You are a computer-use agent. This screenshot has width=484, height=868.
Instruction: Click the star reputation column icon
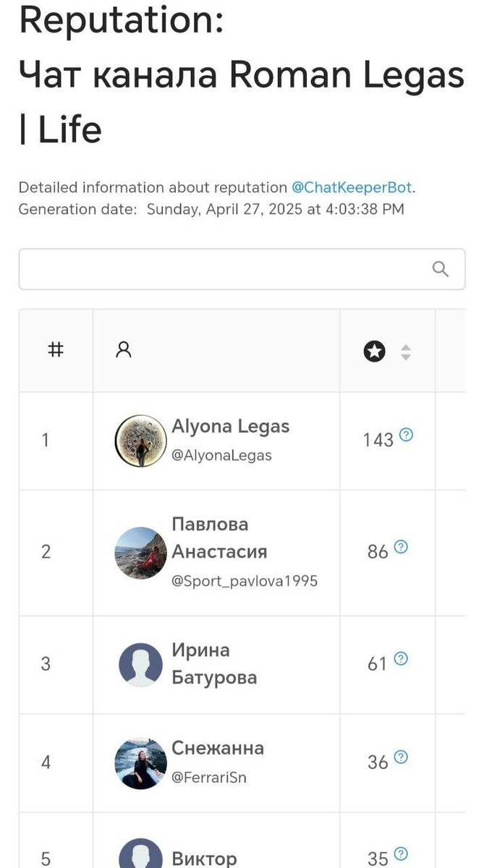coord(374,352)
